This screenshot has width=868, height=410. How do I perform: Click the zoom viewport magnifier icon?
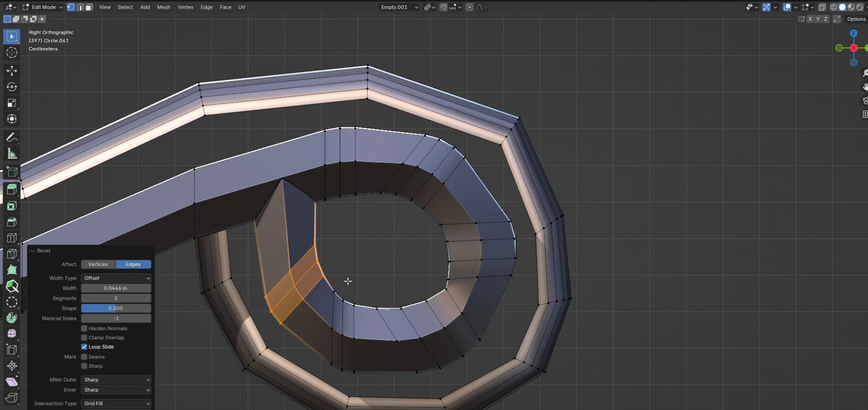tap(865, 73)
